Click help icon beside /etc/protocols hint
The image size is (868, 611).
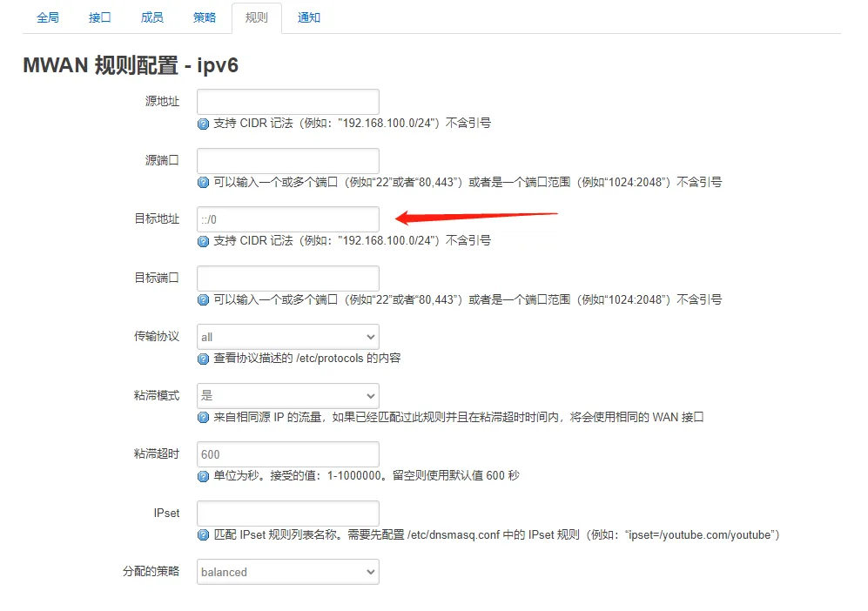pos(203,359)
